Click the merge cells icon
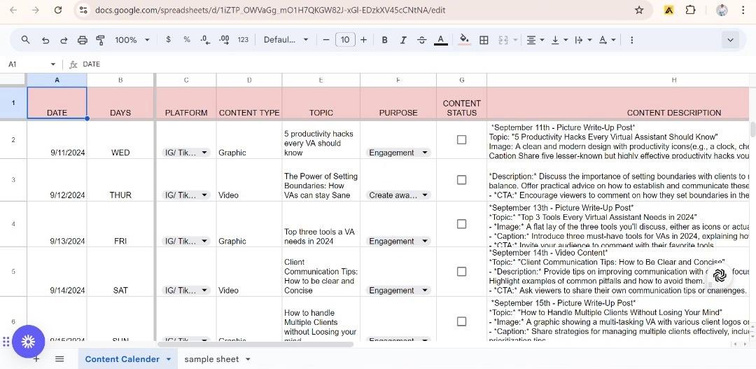The width and height of the screenshot is (756, 369). [x=503, y=40]
